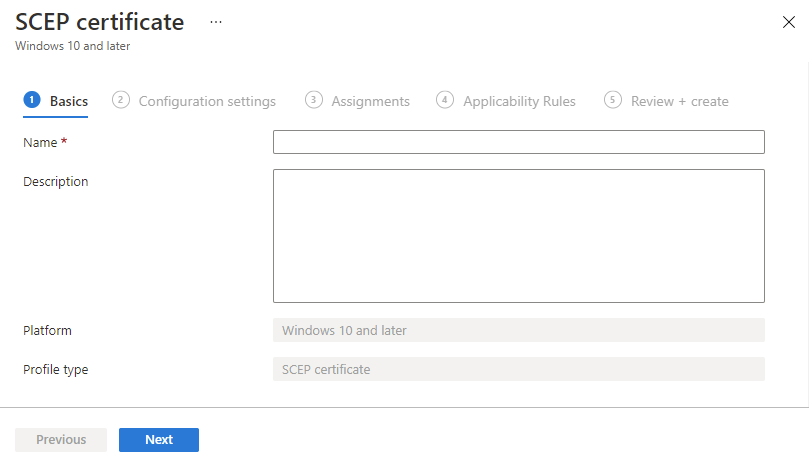The height and width of the screenshot is (462, 809).
Task: Open the Assignments tab
Action: 370,101
